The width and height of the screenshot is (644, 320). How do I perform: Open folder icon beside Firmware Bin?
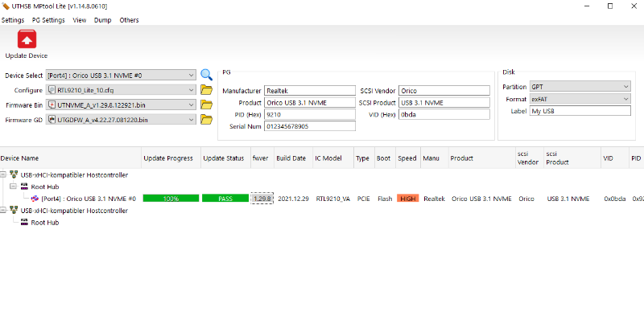(x=206, y=105)
